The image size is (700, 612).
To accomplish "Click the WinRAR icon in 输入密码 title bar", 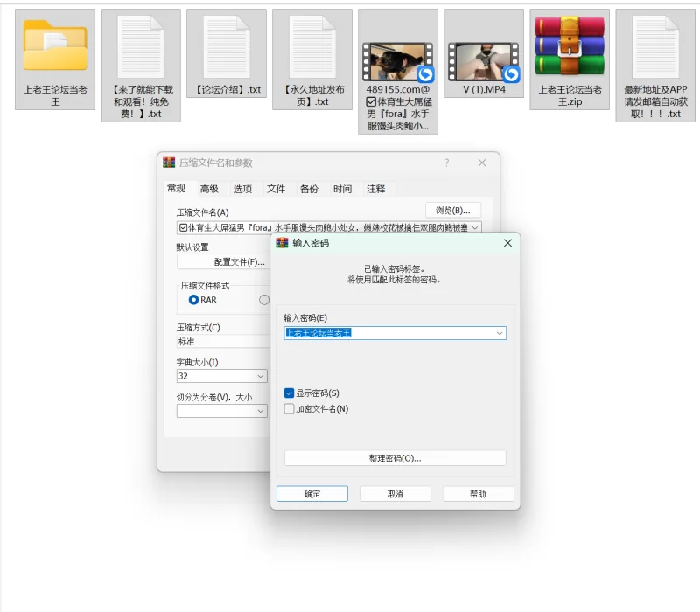I will [x=282, y=243].
